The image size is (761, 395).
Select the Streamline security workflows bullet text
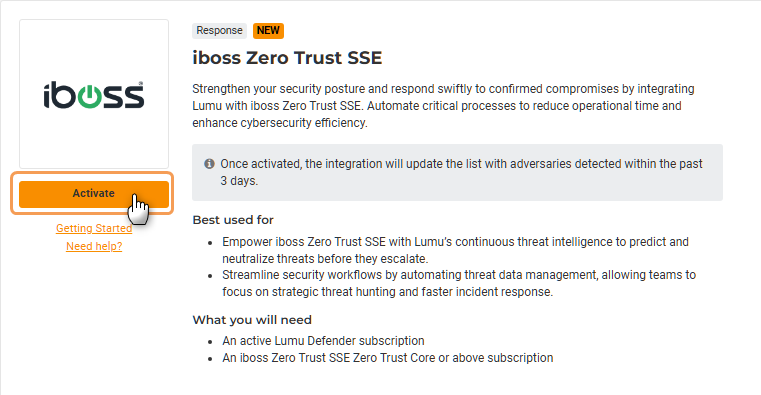(x=459, y=283)
